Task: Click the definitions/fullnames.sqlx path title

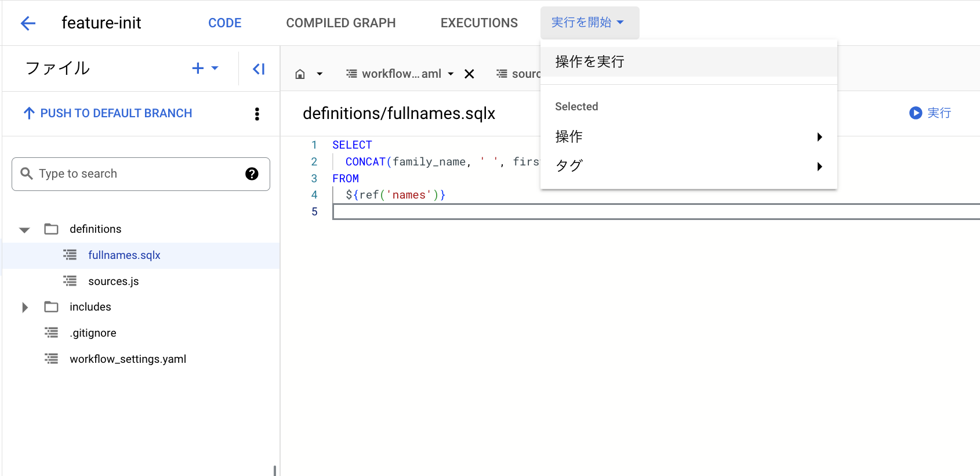Action: pos(399,113)
